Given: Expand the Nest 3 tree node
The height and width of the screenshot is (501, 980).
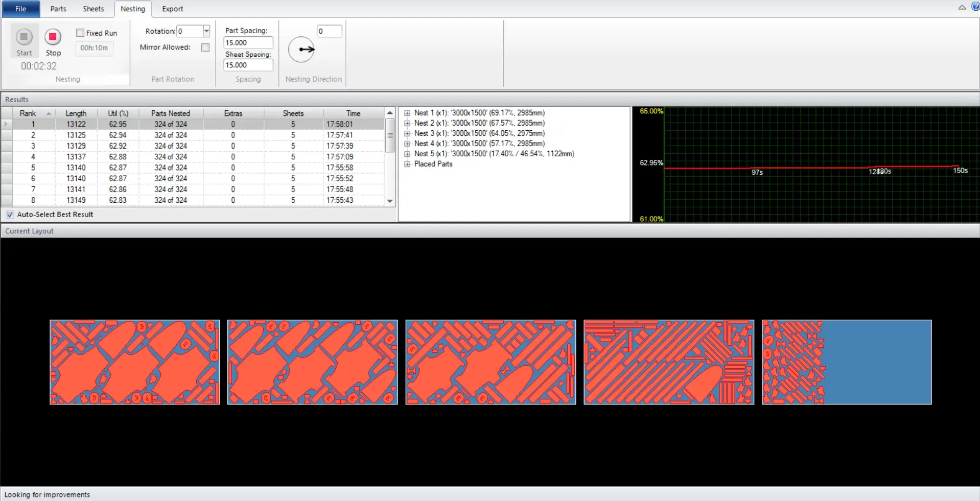Looking at the screenshot, I should pos(407,133).
